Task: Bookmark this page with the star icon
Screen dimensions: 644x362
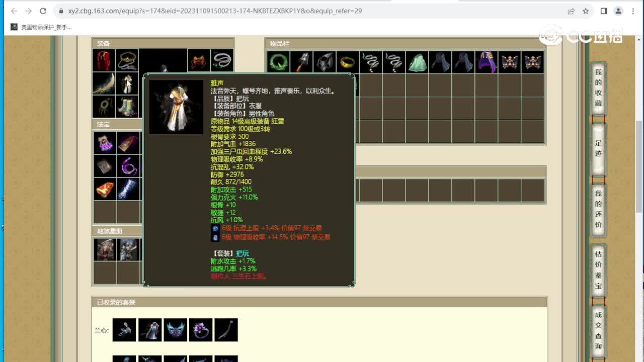Action: 586,11
